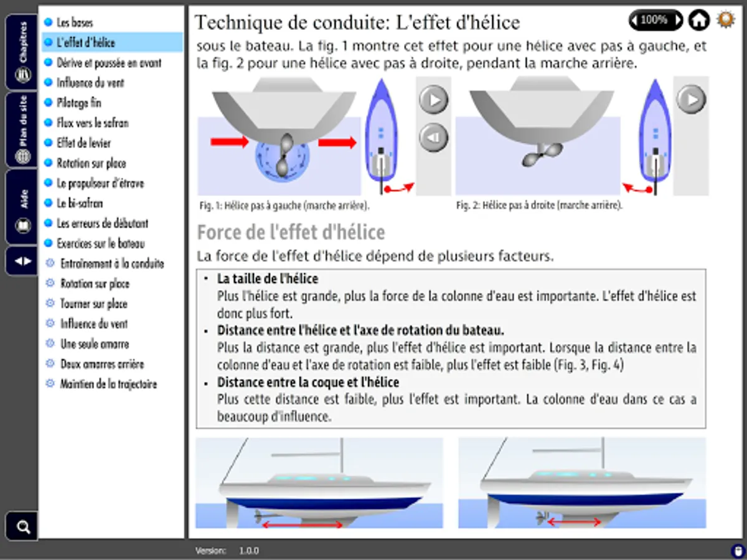Open the 'Les bases' chapter
This screenshot has height=560, width=747.
(x=75, y=22)
